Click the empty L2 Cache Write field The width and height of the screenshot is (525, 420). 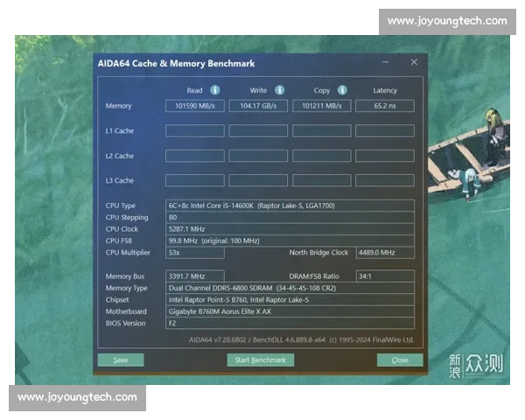(258, 156)
